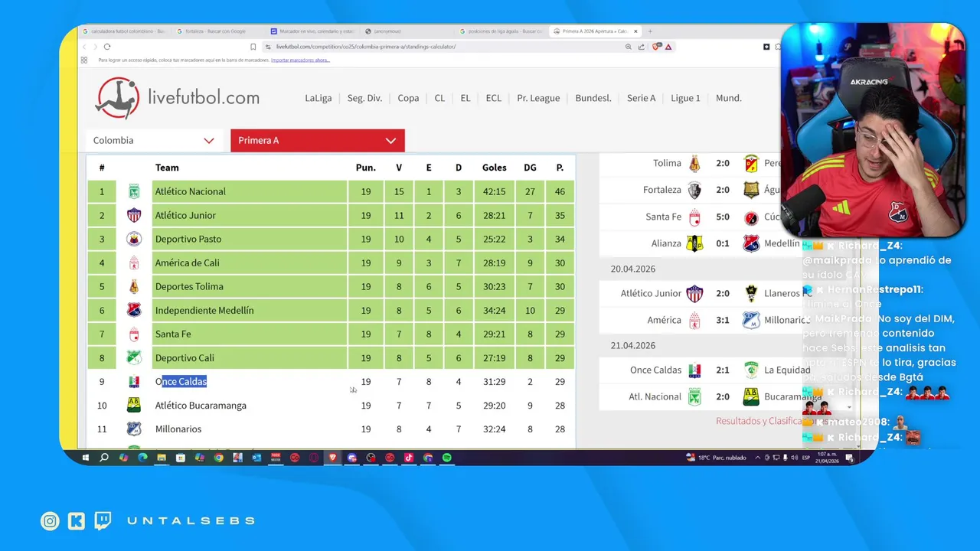Click Deportivo Cali crest in standings table

(134, 357)
